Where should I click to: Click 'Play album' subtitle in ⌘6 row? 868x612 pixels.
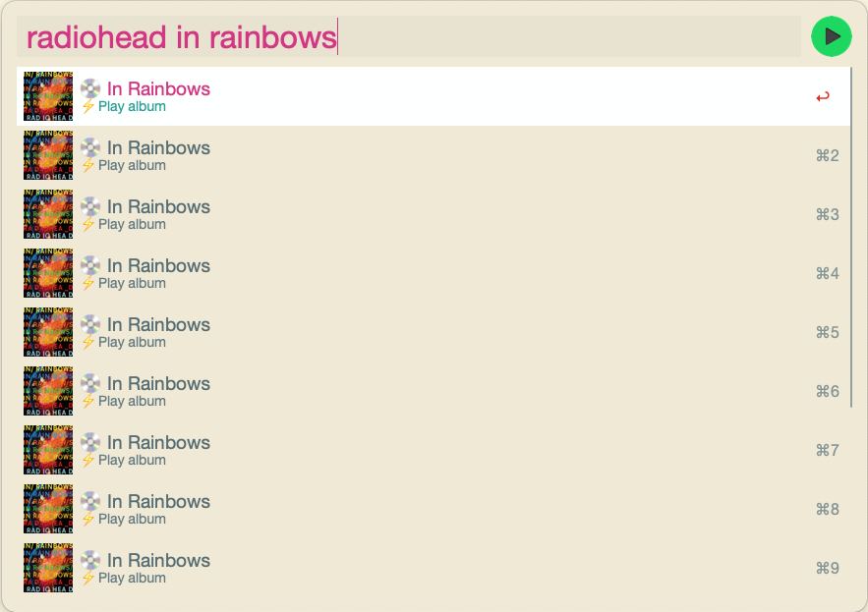(x=132, y=401)
